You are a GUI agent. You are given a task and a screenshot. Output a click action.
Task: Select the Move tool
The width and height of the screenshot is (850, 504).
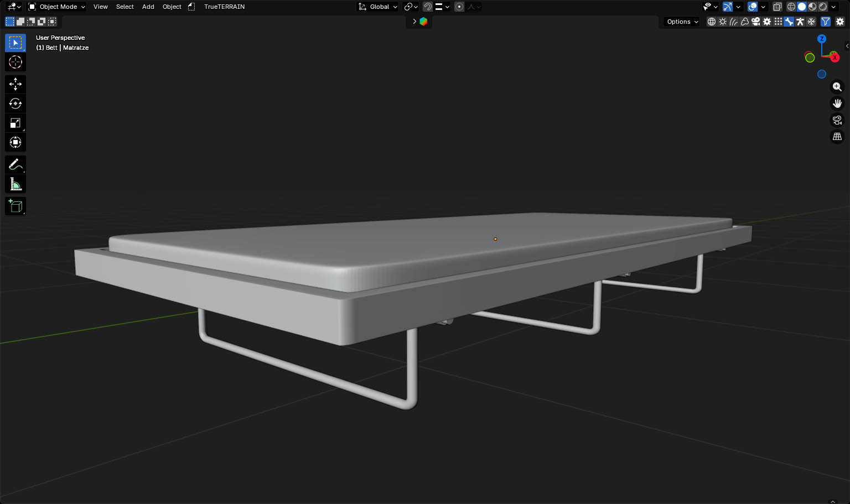point(15,84)
